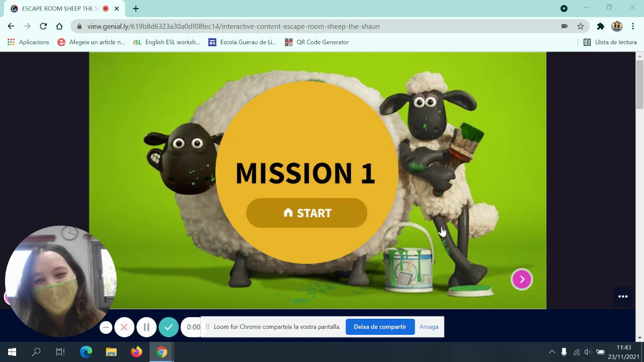
Task: Open the Windows Start menu
Action: click(12, 352)
